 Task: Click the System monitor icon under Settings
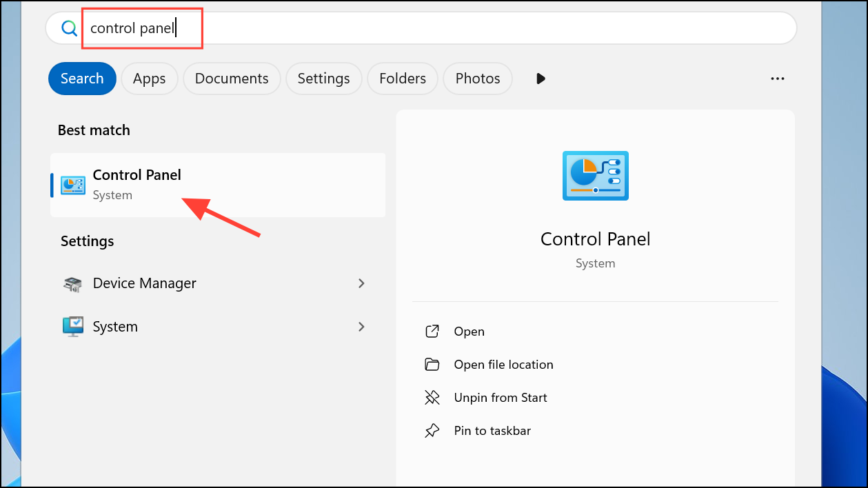[72, 327]
